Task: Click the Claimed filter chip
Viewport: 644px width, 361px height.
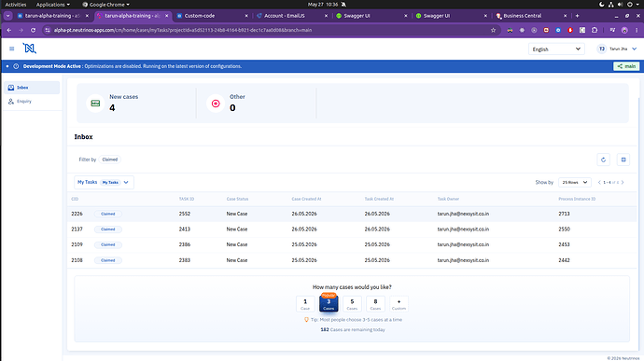Action: click(109, 160)
